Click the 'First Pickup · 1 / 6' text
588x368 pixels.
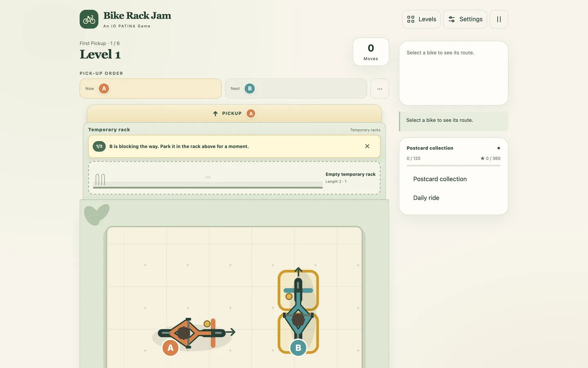click(x=100, y=43)
